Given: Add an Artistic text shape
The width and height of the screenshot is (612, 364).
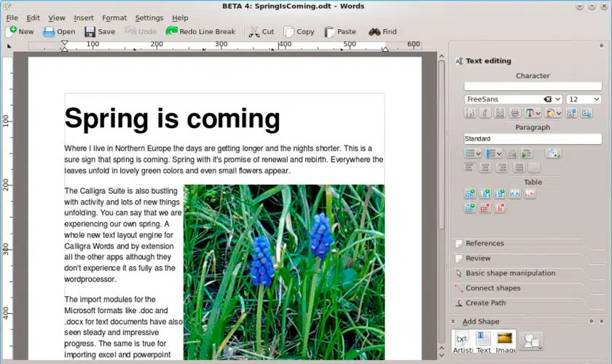Looking at the screenshot, I should (462, 341).
